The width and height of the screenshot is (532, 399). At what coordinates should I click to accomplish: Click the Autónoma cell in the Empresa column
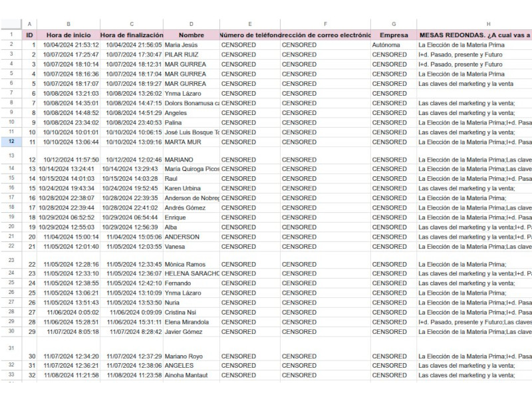coord(394,45)
